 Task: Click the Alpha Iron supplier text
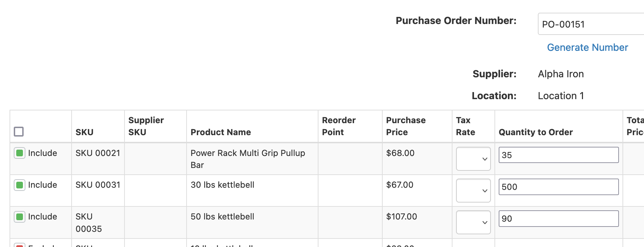pyautogui.click(x=560, y=74)
